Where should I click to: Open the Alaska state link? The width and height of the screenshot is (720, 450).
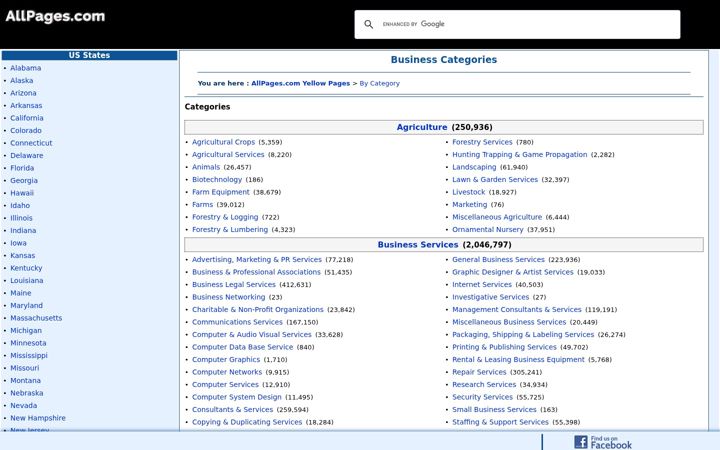click(22, 80)
